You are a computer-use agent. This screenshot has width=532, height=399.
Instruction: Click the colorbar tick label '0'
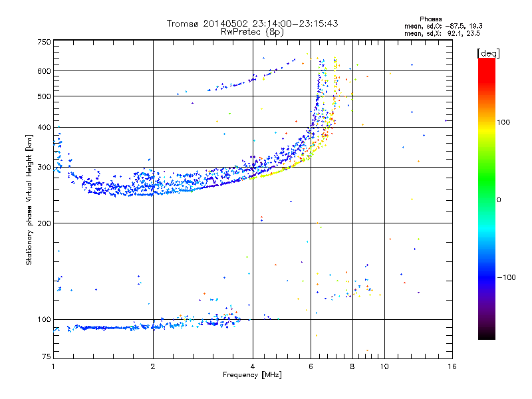[498, 200]
